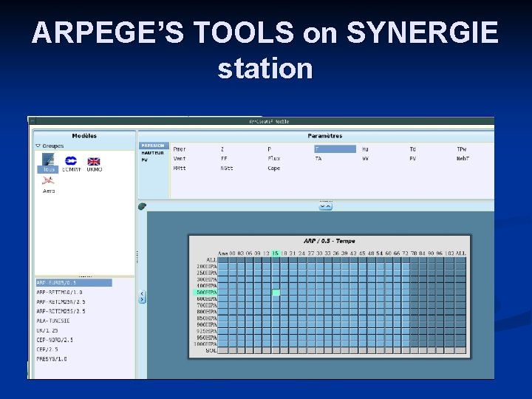Image resolution: width=532 pixels, height=399 pixels.
Task: Pick the NebT parameter
Action: tap(463, 158)
